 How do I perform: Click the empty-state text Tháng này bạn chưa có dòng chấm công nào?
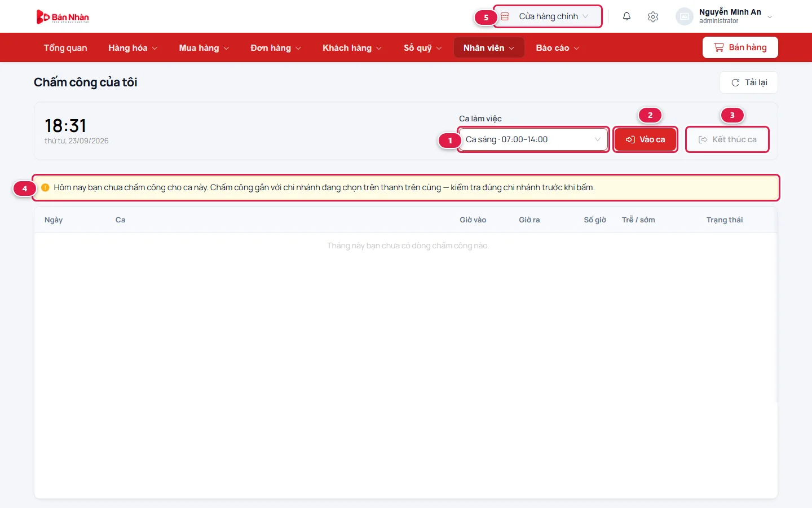tap(408, 246)
